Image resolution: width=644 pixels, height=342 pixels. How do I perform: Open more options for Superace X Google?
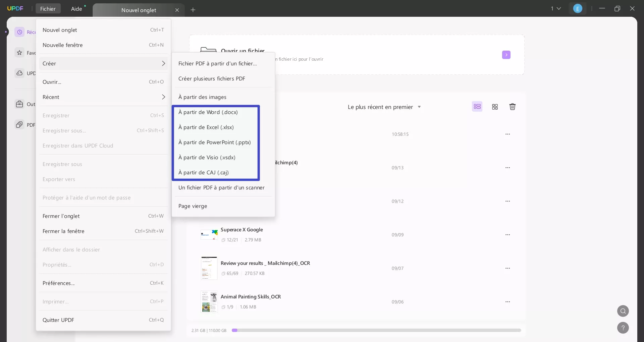[x=508, y=235]
